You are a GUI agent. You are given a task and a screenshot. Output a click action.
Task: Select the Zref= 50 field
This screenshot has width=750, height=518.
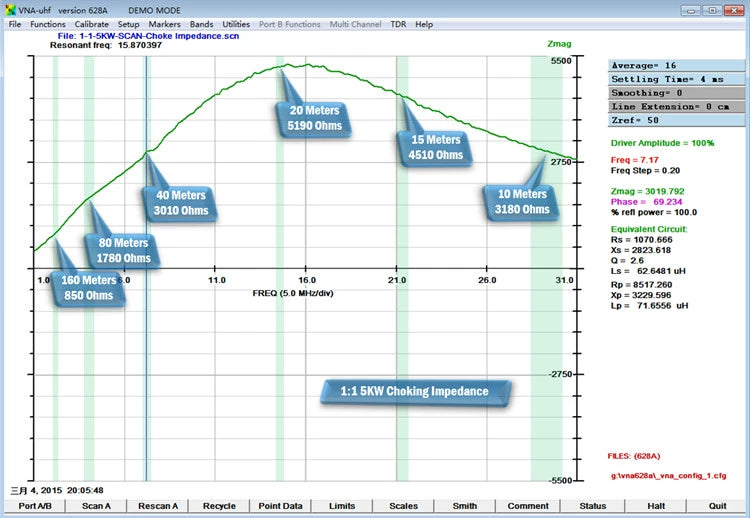(676, 120)
